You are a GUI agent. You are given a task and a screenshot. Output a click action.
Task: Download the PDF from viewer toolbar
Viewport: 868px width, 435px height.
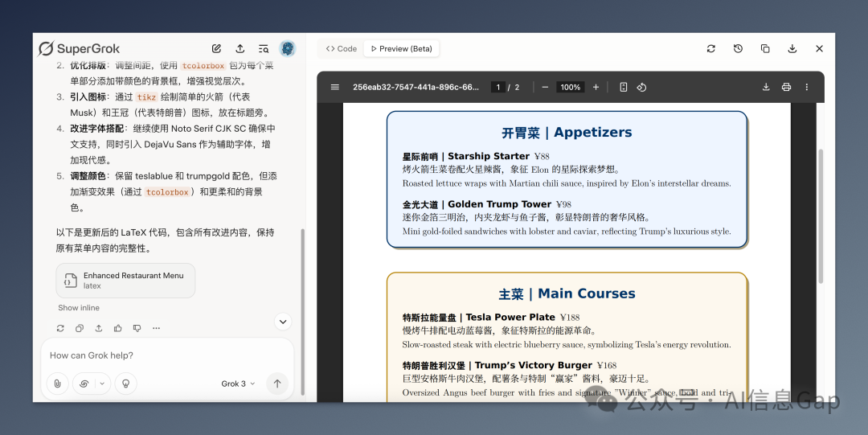766,87
